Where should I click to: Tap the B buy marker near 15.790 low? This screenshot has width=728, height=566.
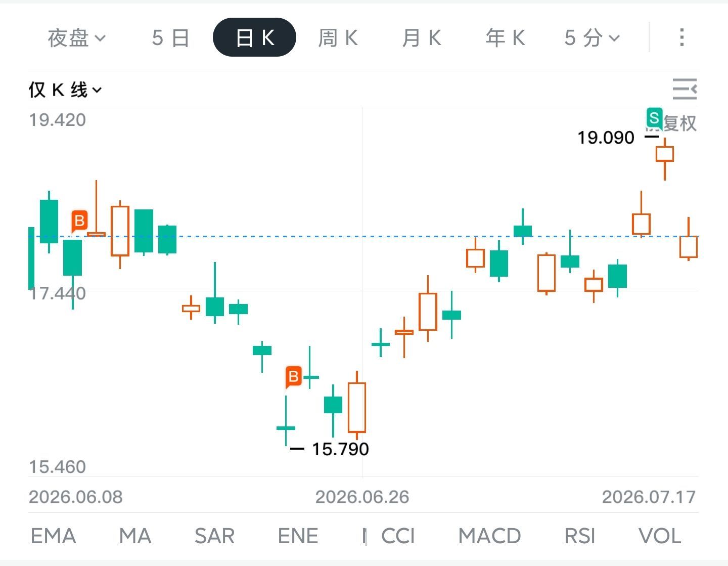click(x=293, y=377)
